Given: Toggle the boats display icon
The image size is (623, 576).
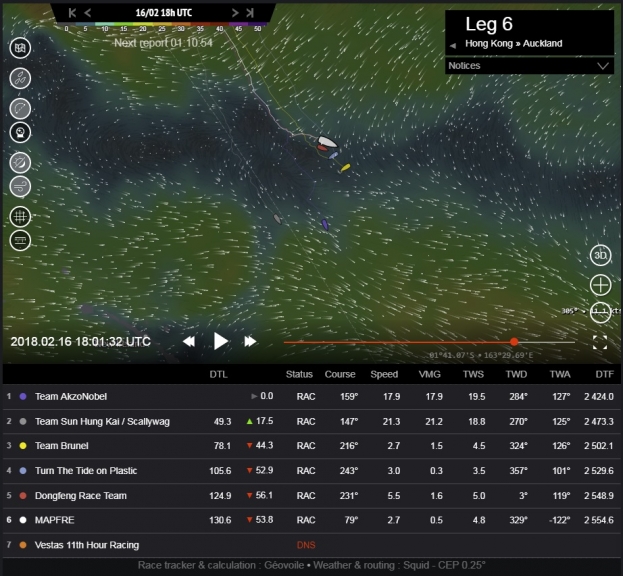Looking at the screenshot, I should [20, 78].
